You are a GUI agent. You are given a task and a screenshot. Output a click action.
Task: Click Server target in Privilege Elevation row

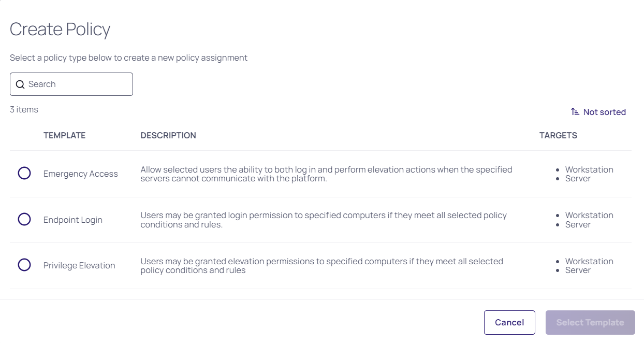(x=578, y=270)
